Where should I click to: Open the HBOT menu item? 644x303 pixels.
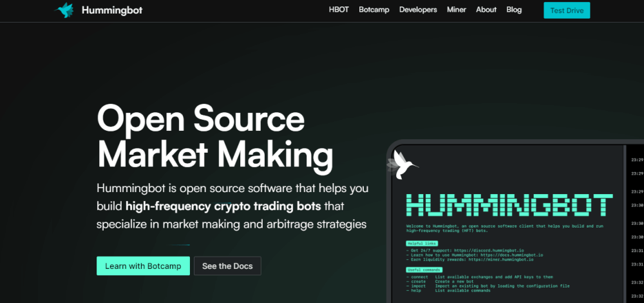(339, 10)
